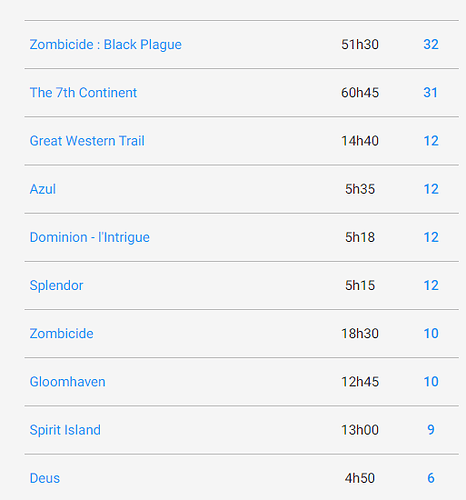The image size is (466, 500).
Task: View the 31 plays of 7th Continent
Action: click(430, 93)
